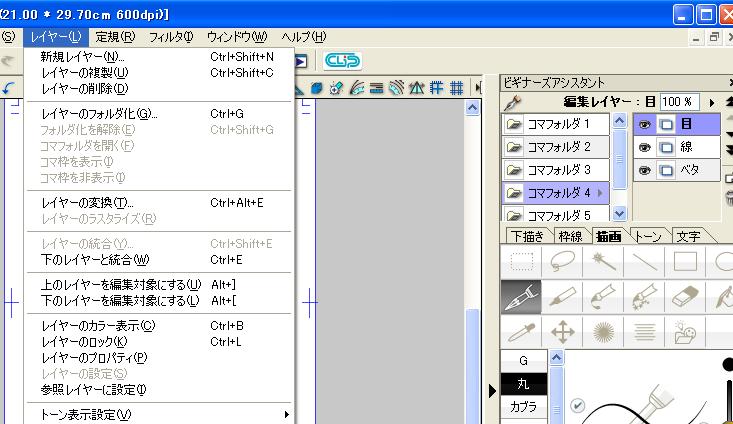
Task: Toggle visibility of the ベタ layer
Action: tap(645, 171)
